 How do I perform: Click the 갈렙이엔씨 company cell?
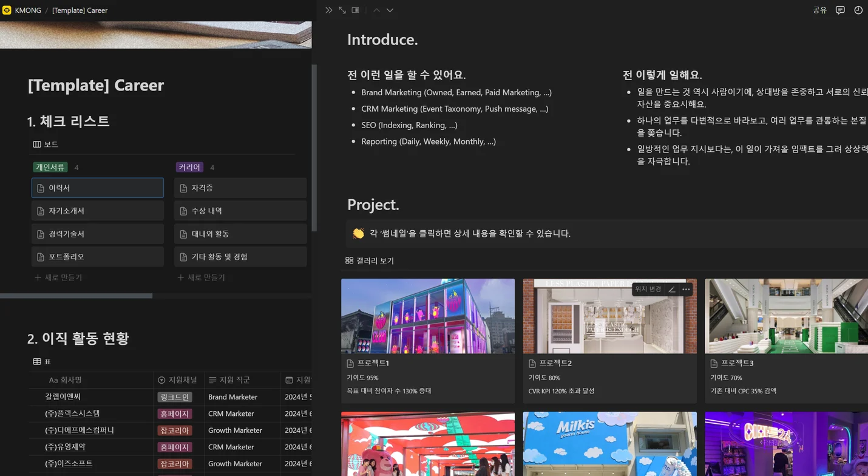[91, 396]
